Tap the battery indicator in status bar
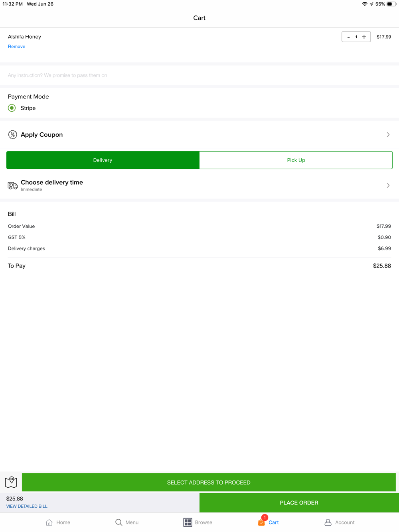 pos(391,4)
